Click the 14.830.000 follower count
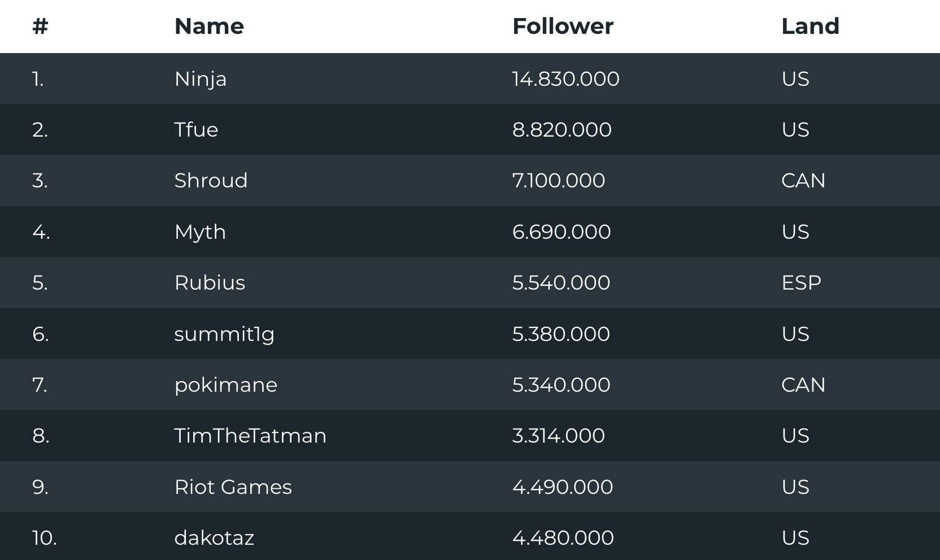This screenshot has width=940, height=560. 565,78
